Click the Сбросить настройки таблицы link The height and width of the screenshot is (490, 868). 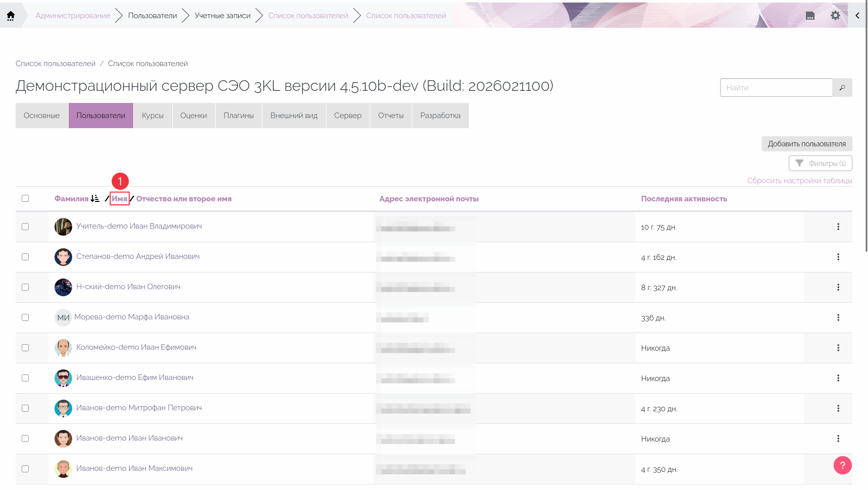[x=799, y=181]
